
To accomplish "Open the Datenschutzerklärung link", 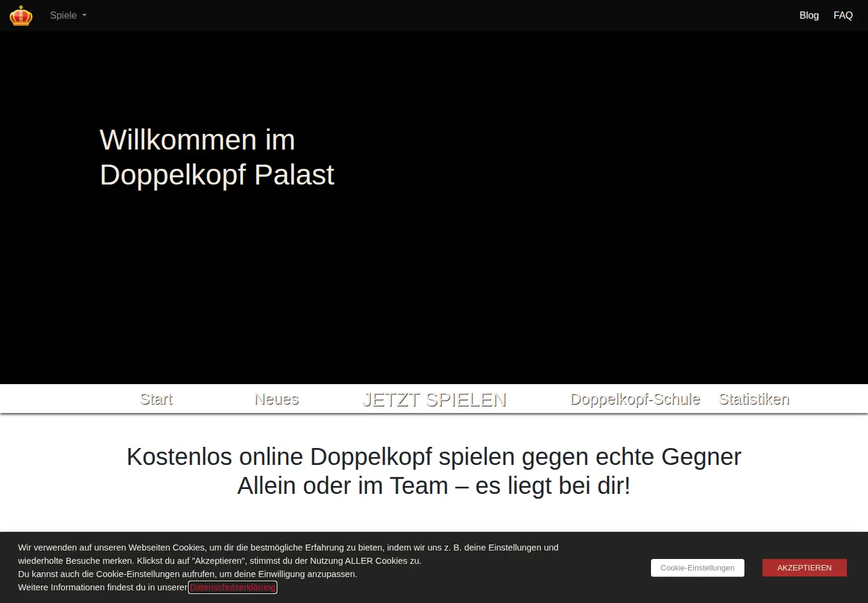I will pyautogui.click(x=233, y=587).
